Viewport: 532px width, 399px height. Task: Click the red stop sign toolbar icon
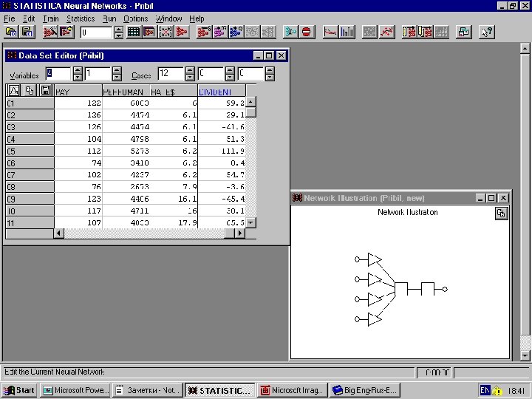coord(307,32)
